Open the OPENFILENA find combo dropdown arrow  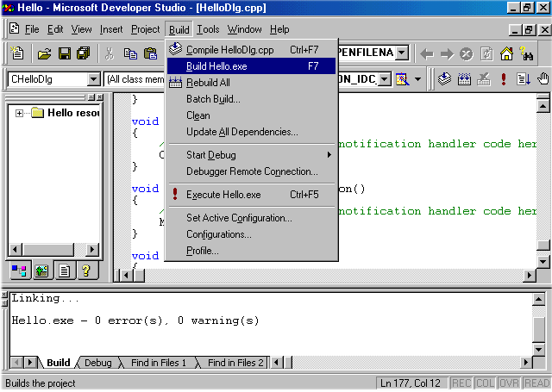(x=401, y=53)
